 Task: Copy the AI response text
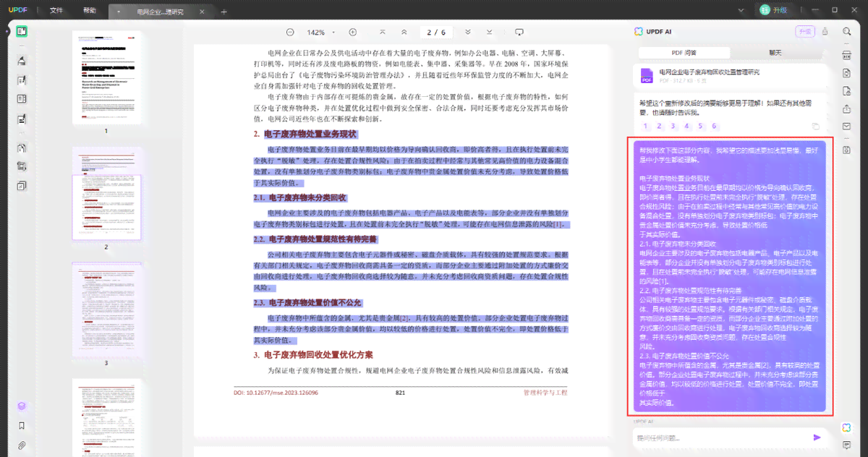pos(815,126)
